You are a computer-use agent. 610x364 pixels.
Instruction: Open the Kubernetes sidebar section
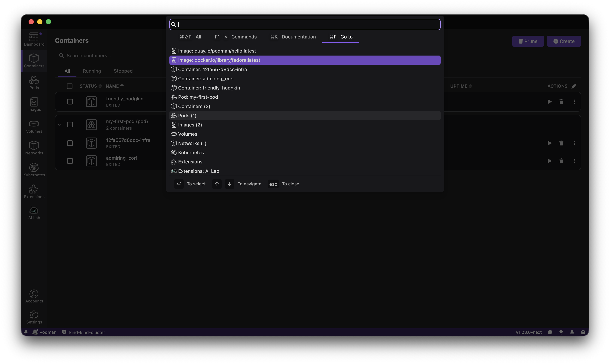tap(34, 170)
